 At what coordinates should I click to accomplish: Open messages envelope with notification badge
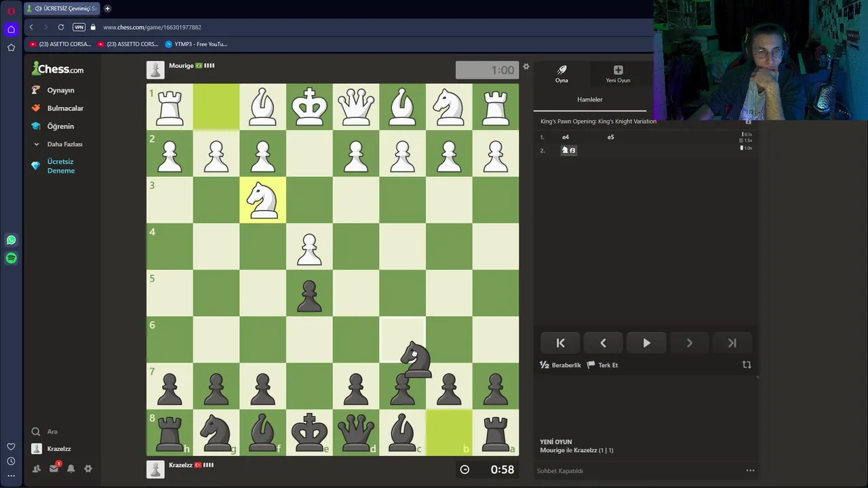click(54, 468)
